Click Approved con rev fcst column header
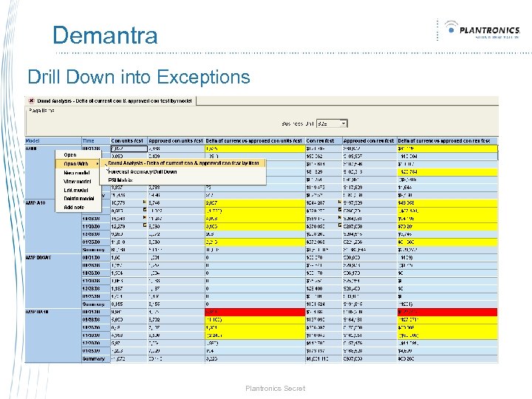 369,141
